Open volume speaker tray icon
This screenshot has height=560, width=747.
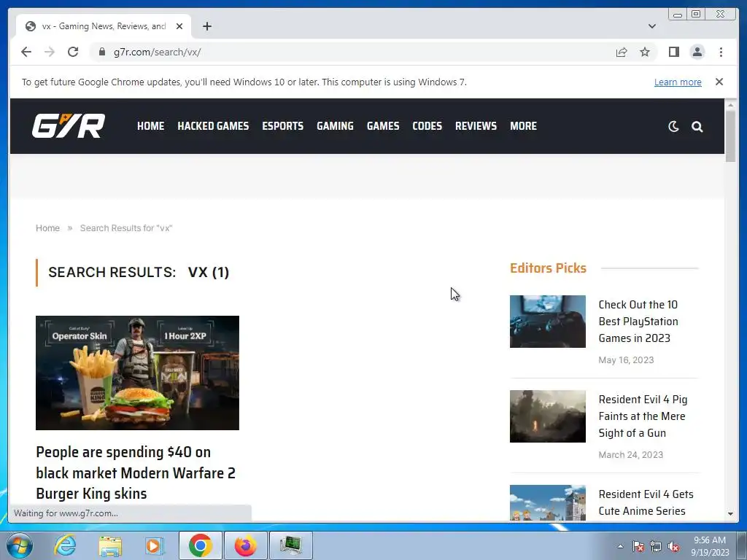[x=673, y=546]
